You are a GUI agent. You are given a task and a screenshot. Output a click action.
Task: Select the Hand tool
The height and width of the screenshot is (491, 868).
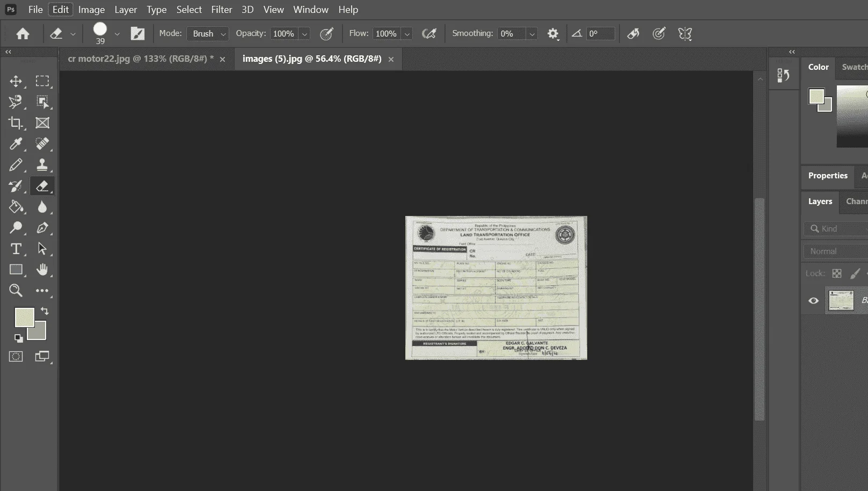pyautogui.click(x=42, y=270)
